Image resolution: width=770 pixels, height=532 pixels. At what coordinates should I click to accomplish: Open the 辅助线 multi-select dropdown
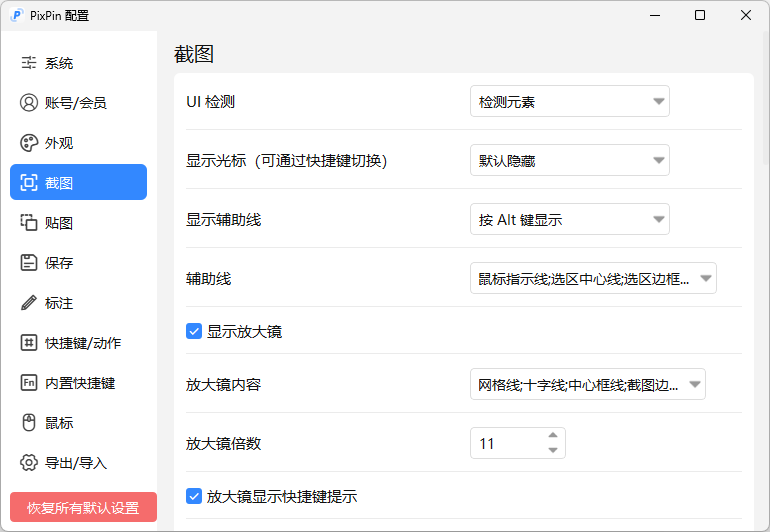point(593,279)
